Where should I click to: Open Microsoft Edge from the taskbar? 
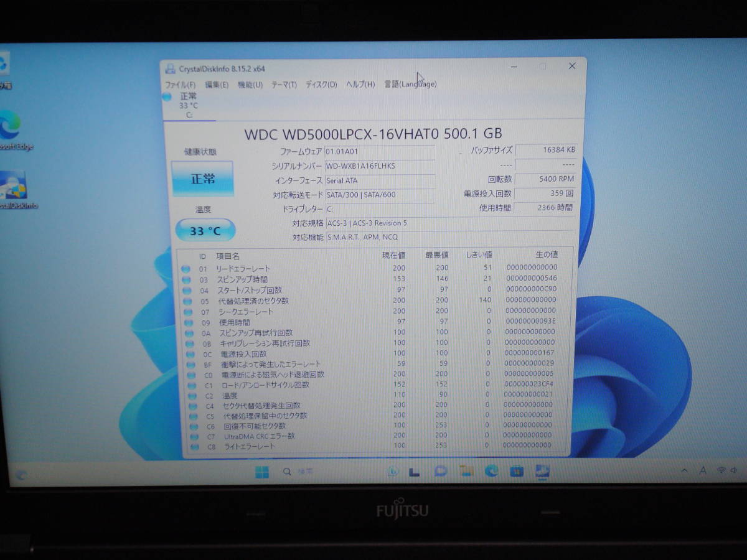492,472
